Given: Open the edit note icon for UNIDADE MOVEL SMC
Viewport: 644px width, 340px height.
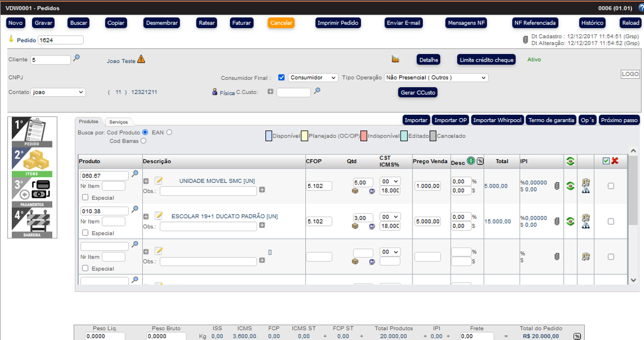Looking at the screenshot, I should [x=159, y=181].
